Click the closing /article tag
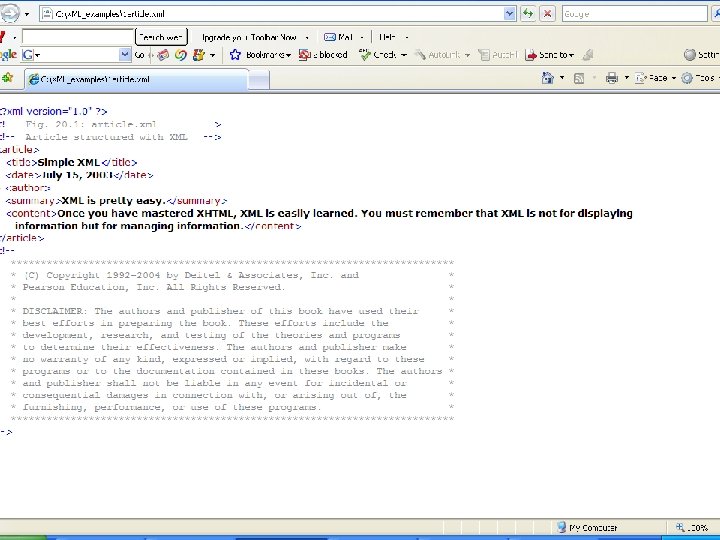This screenshot has height=540, width=720. (22, 238)
